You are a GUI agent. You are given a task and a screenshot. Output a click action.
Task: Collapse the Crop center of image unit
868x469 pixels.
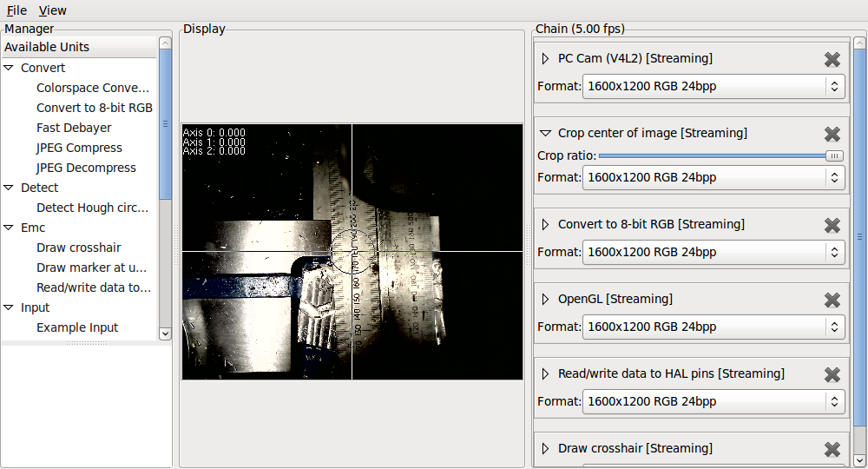click(x=545, y=134)
